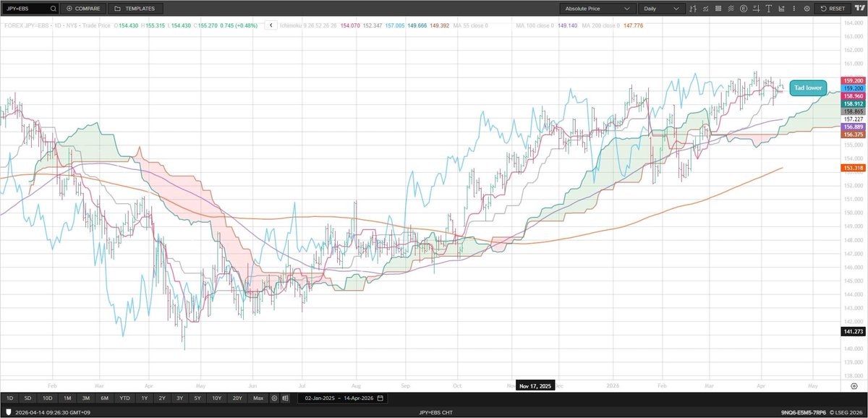The image size is (868, 418).
Task: Click the table layout icon near Max
Action: point(285,398)
